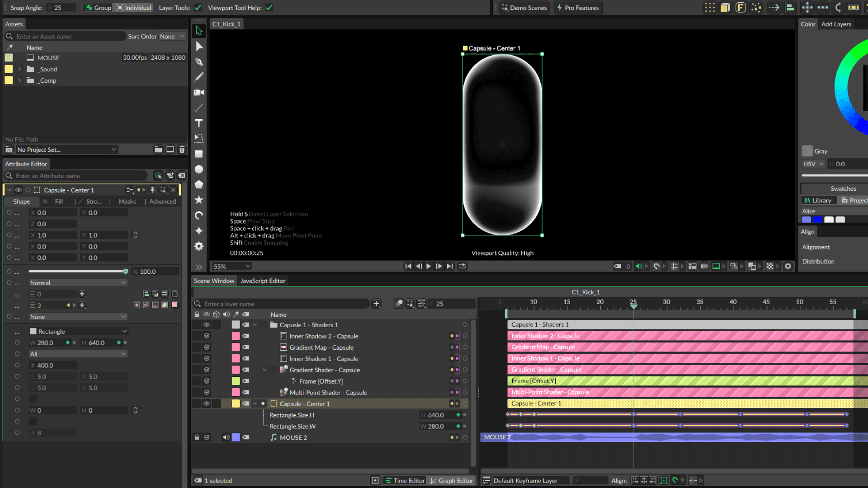
Task: Open the Add Layers tab
Action: click(836, 24)
